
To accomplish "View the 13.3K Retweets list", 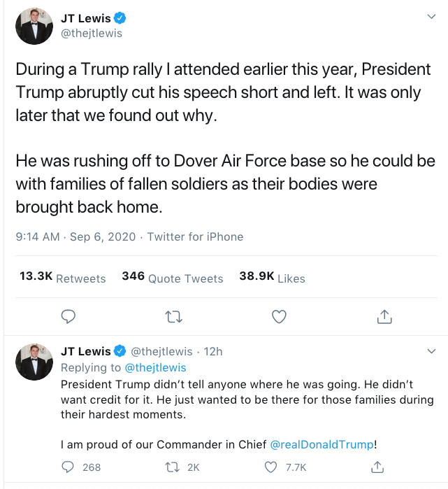I will (x=62, y=278).
